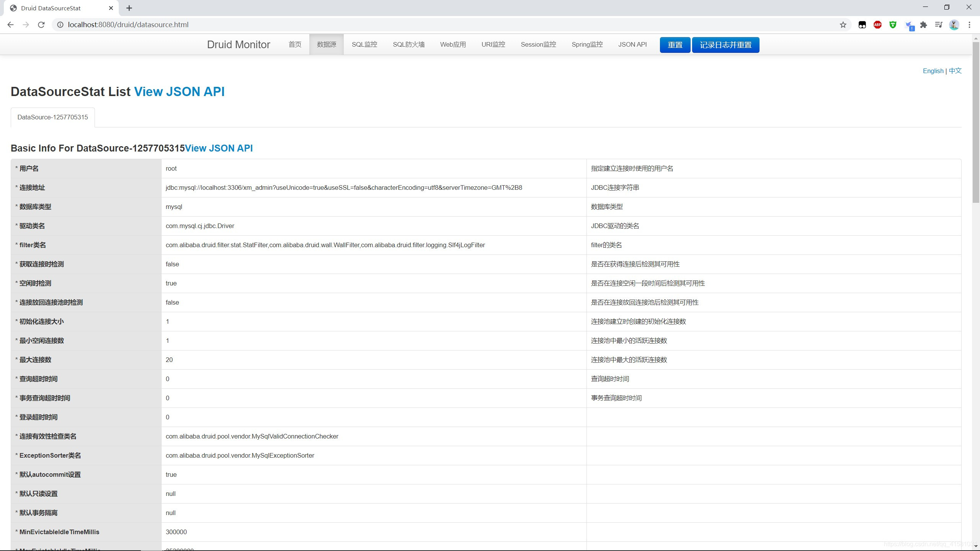The height and width of the screenshot is (551, 980).
Task: Click the Druid Monitor home icon
Action: pyautogui.click(x=294, y=44)
